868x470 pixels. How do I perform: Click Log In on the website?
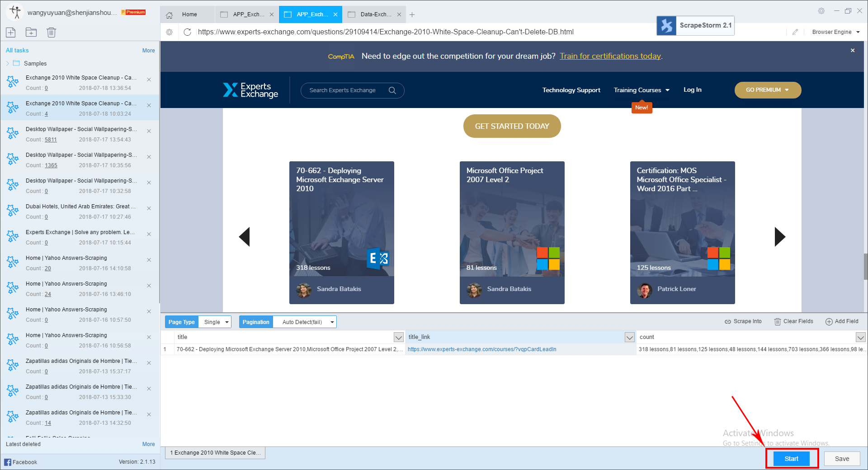692,89
